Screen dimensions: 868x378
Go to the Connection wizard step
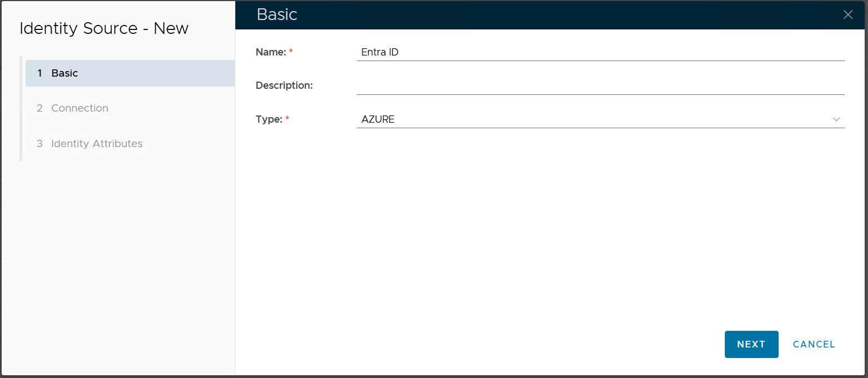coord(80,108)
